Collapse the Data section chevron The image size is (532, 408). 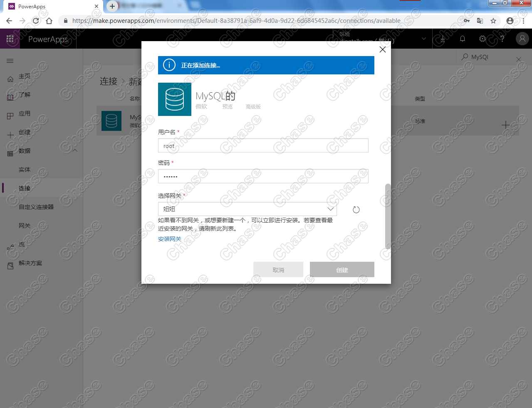click(75, 150)
